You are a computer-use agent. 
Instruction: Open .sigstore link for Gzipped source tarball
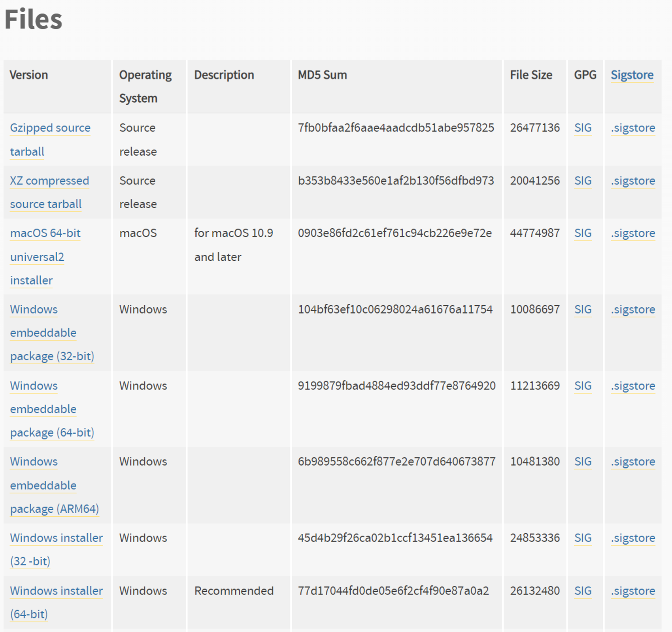click(633, 128)
